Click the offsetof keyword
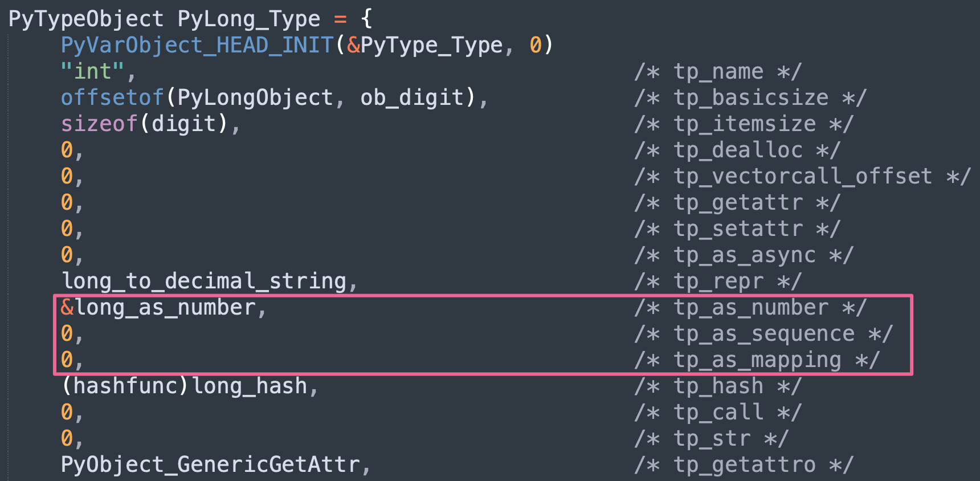Viewport: 980px width, 481px height. tap(112, 97)
